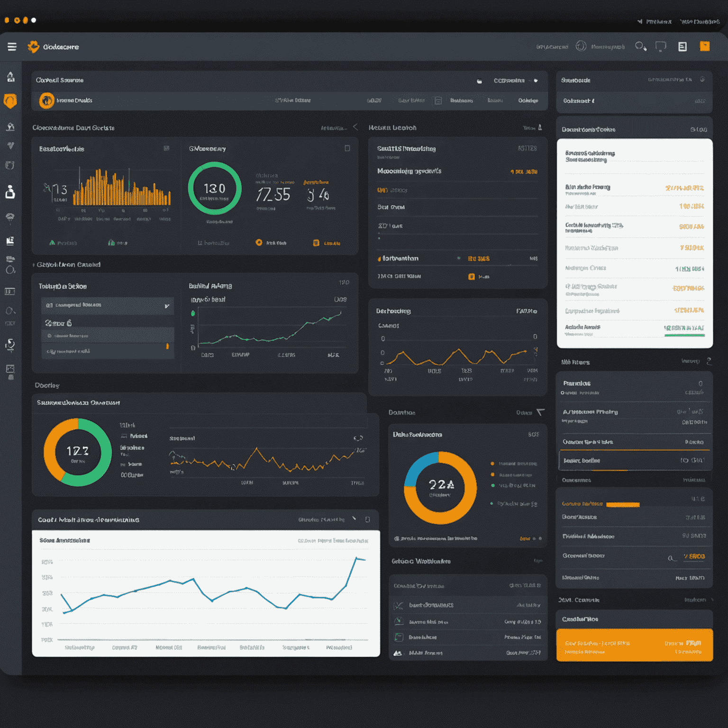
Task: Open the white document icon in header
Action: coord(682,46)
